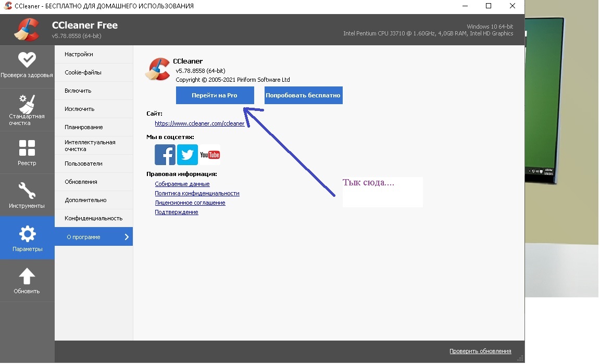Minimize the CCleaner window

tap(465, 6)
